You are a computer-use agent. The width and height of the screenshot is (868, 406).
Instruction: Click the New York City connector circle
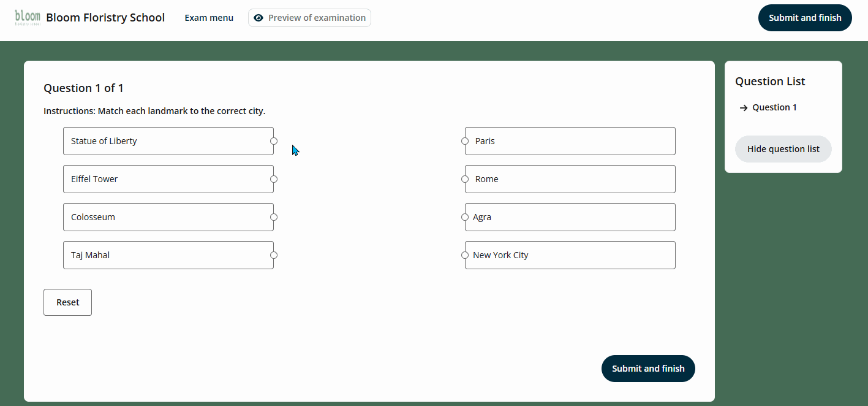pos(465,255)
